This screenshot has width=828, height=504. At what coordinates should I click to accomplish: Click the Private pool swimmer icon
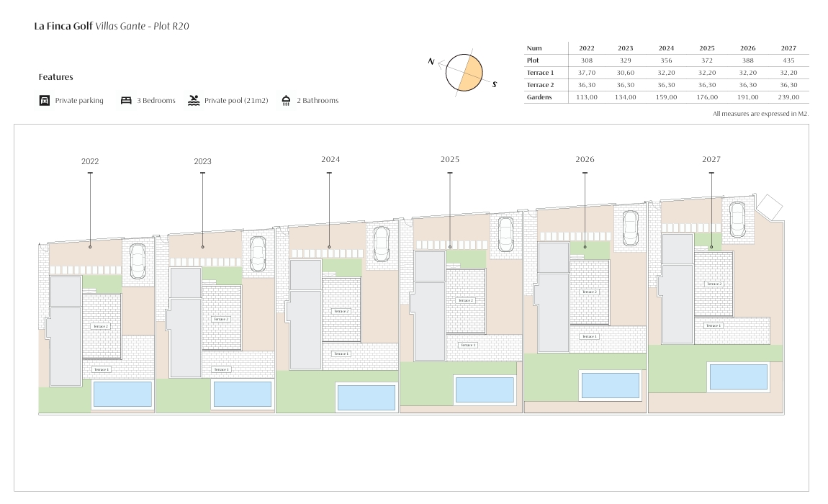(x=194, y=101)
